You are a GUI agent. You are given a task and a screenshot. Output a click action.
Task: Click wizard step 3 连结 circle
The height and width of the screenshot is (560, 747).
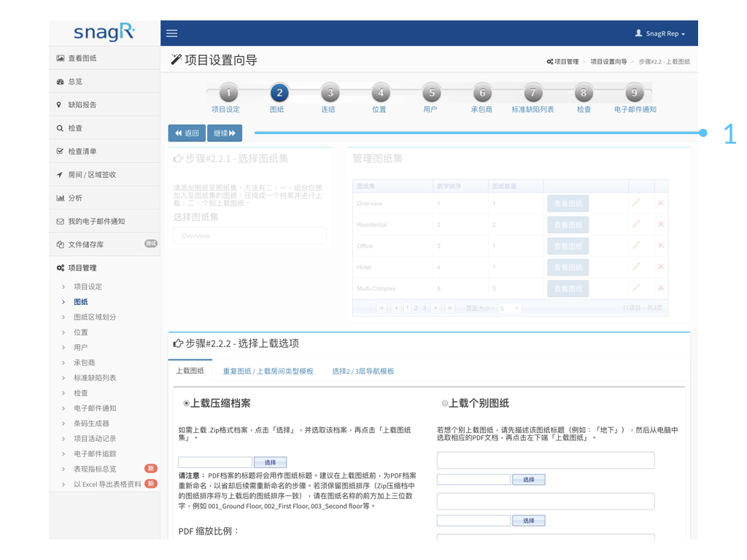(330, 93)
